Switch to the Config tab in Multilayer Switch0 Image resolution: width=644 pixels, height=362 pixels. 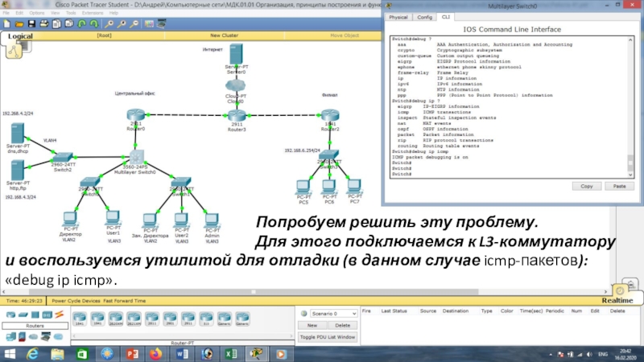pyautogui.click(x=424, y=17)
